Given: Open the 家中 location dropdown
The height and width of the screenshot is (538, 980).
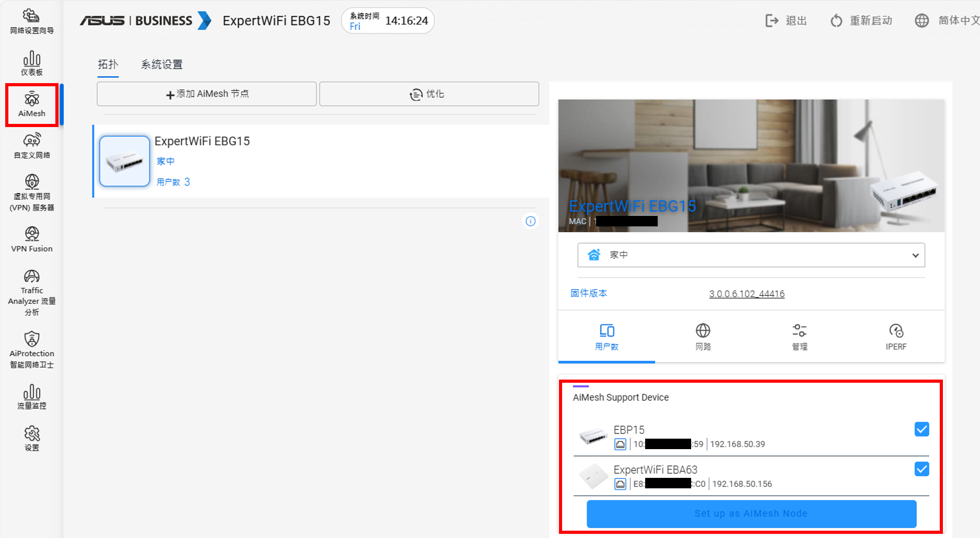Looking at the screenshot, I should [x=751, y=255].
